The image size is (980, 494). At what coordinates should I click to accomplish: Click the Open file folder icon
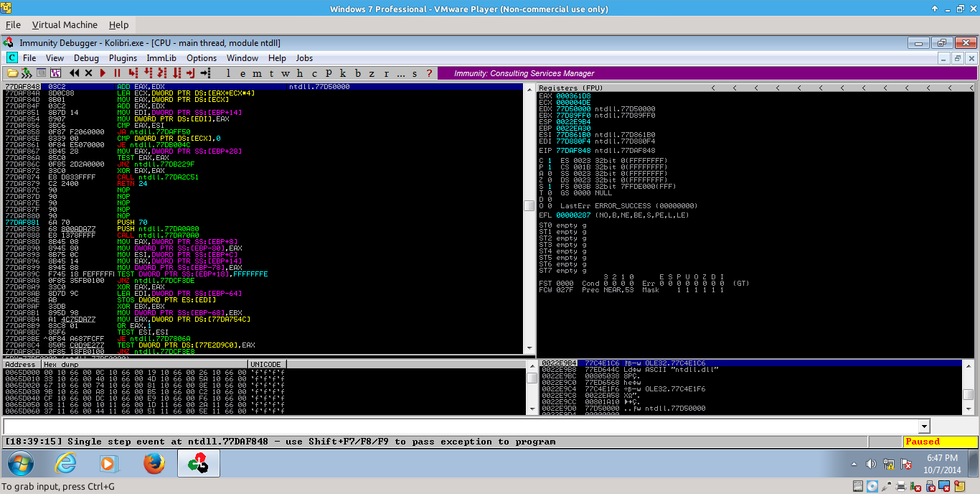[12, 73]
